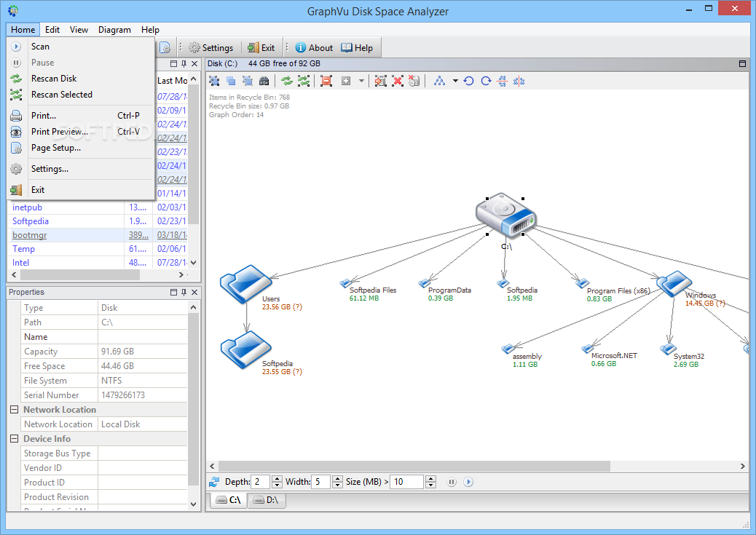The height and width of the screenshot is (535, 756).
Task: Choose Print Preview... menu entry
Action: (81, 132)
